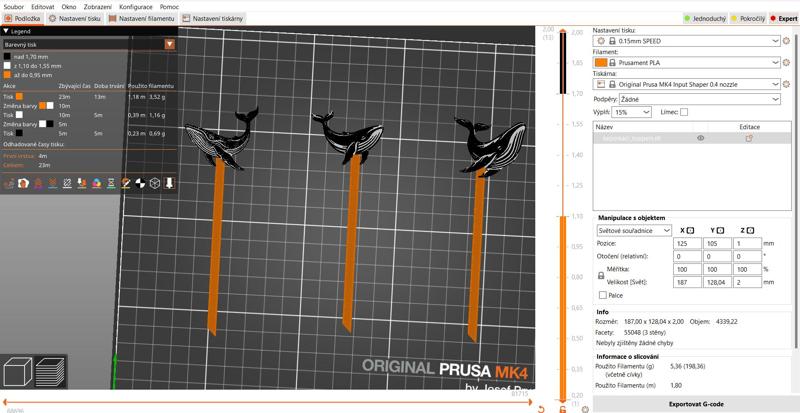800x413 pixels.
Task: Collapse the Legend panel triangle
Action: coord(6,31)
